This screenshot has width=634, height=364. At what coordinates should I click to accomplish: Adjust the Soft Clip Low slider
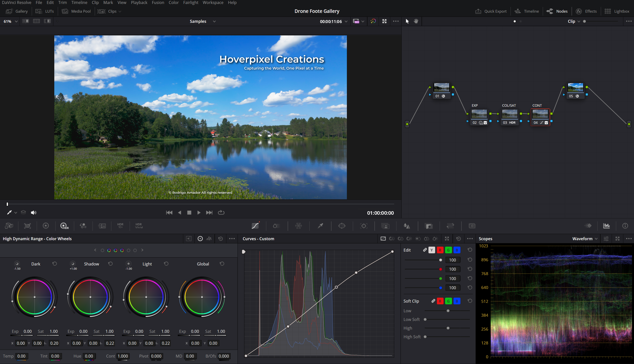(x=448, y=311)
